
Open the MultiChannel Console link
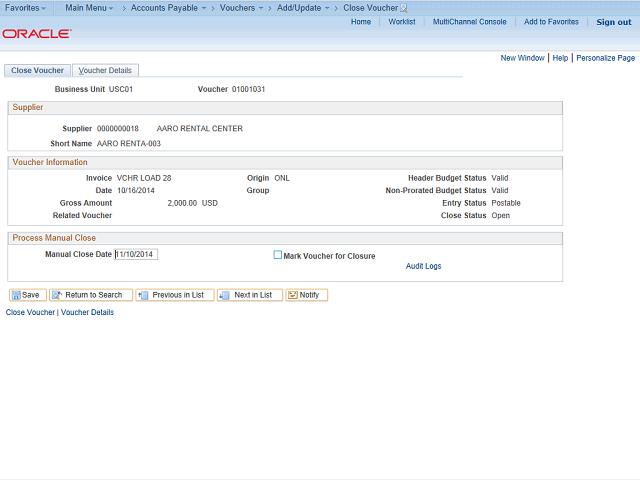(x=469, y=22)
